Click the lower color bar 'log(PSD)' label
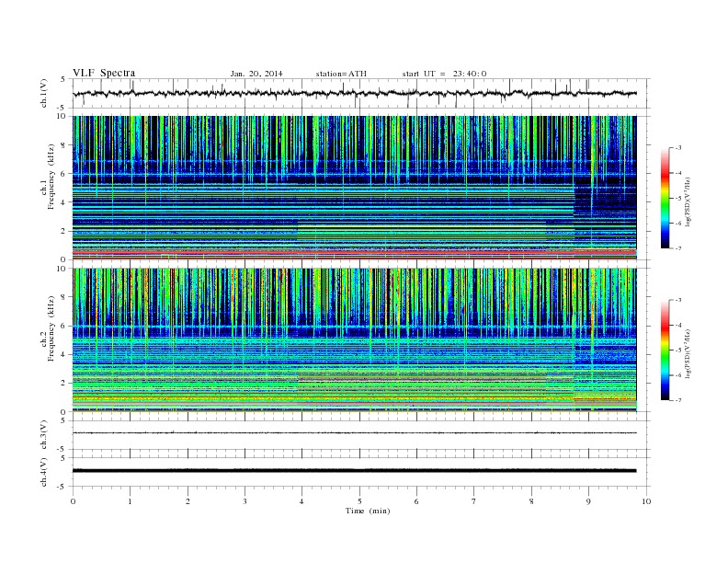Viewport: 728px width, 563px height. 688,353
